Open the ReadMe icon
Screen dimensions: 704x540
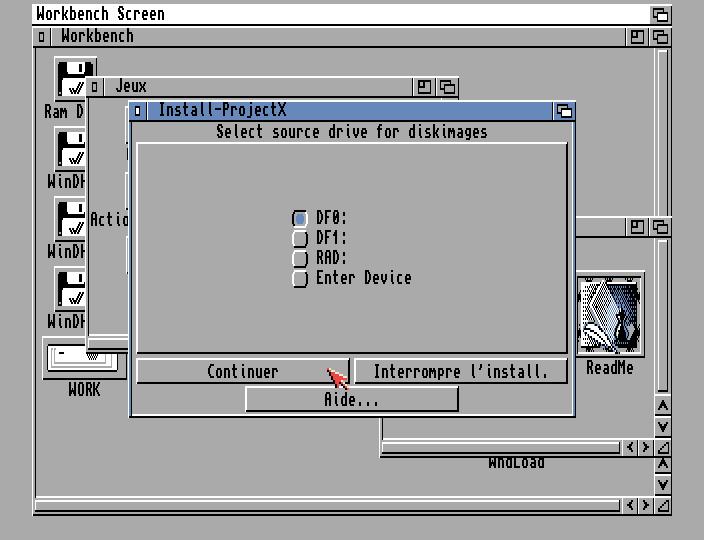click(611, 314)
